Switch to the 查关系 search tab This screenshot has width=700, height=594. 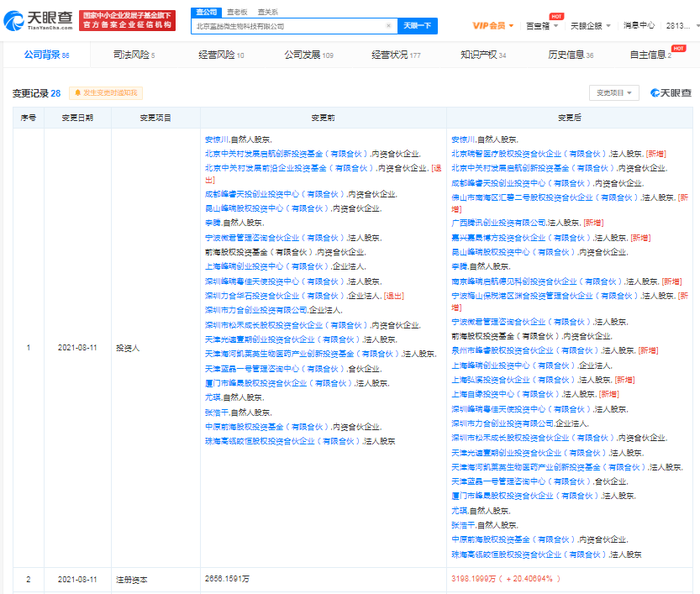pos(268,12)
